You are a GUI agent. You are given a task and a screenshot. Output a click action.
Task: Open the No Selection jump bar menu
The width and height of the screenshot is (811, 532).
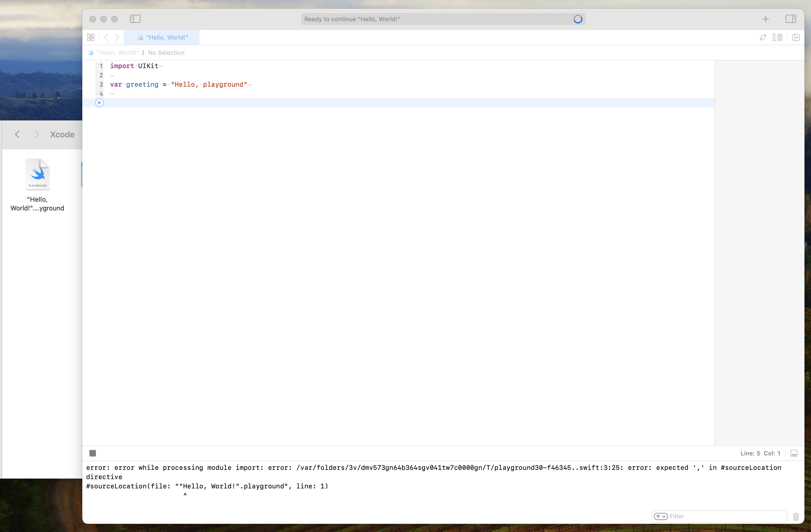166,53
